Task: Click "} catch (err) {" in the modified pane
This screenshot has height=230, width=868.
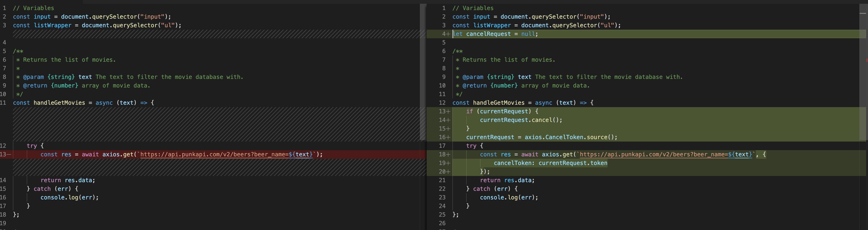Action: (x=492, y=189)
